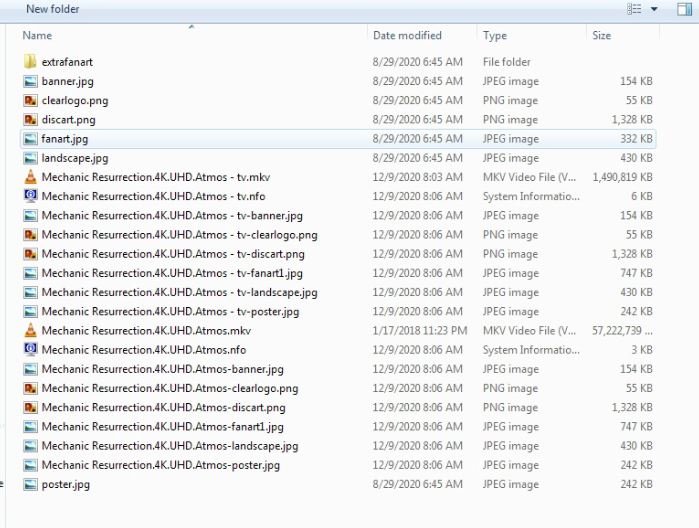
Task: Select the extrafanart folder name
Action: click(67, 62)
